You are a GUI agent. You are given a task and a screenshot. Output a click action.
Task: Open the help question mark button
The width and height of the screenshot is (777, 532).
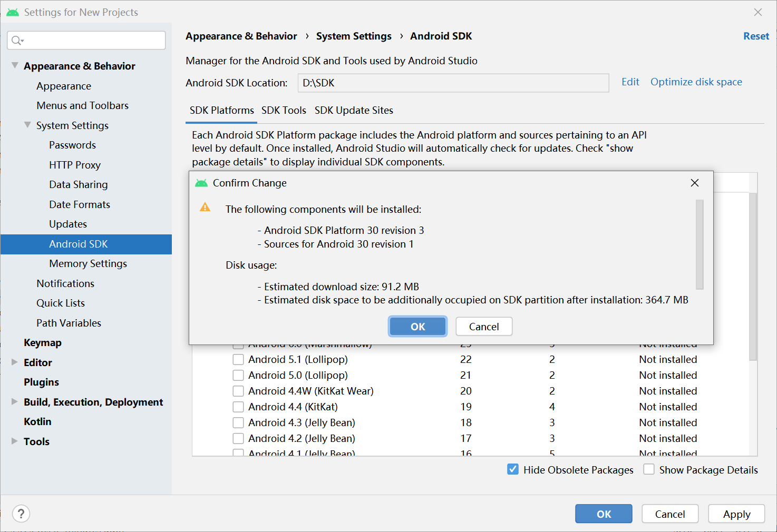pos(21,514)
